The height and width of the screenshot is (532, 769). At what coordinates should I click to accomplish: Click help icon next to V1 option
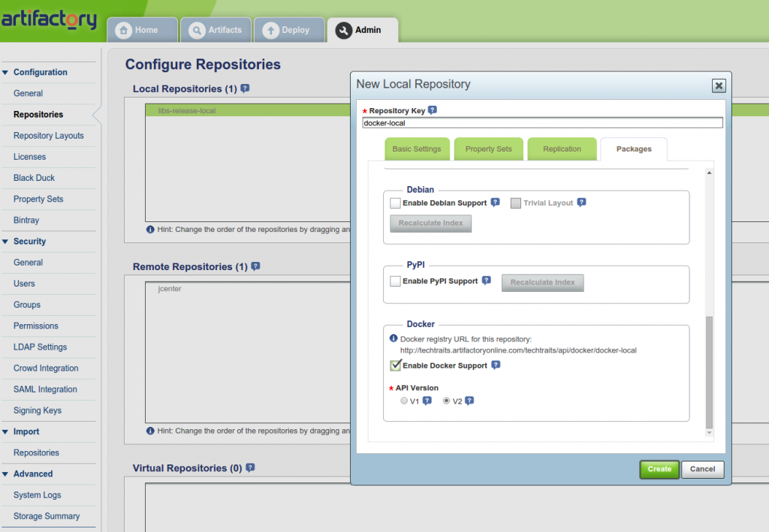(427, 401)
